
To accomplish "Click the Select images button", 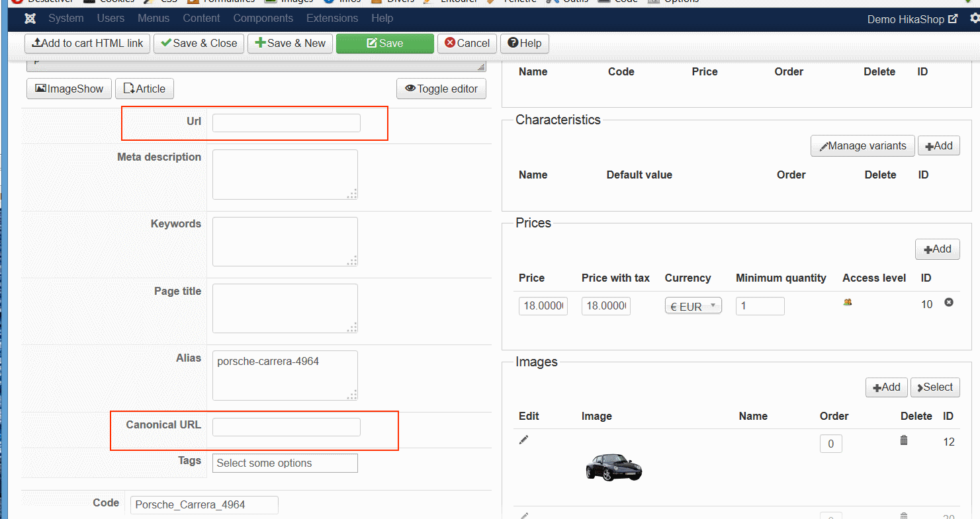I will (x=935, y=387).
